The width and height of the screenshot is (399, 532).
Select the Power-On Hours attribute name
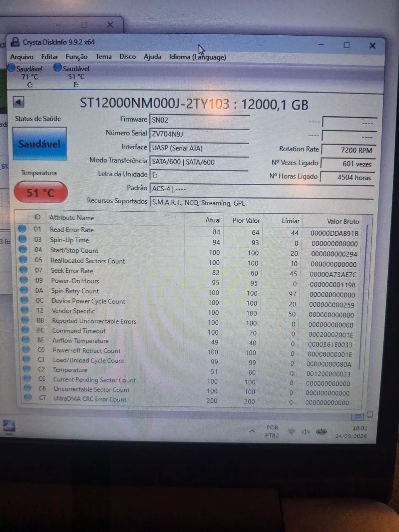pos(75,281)
